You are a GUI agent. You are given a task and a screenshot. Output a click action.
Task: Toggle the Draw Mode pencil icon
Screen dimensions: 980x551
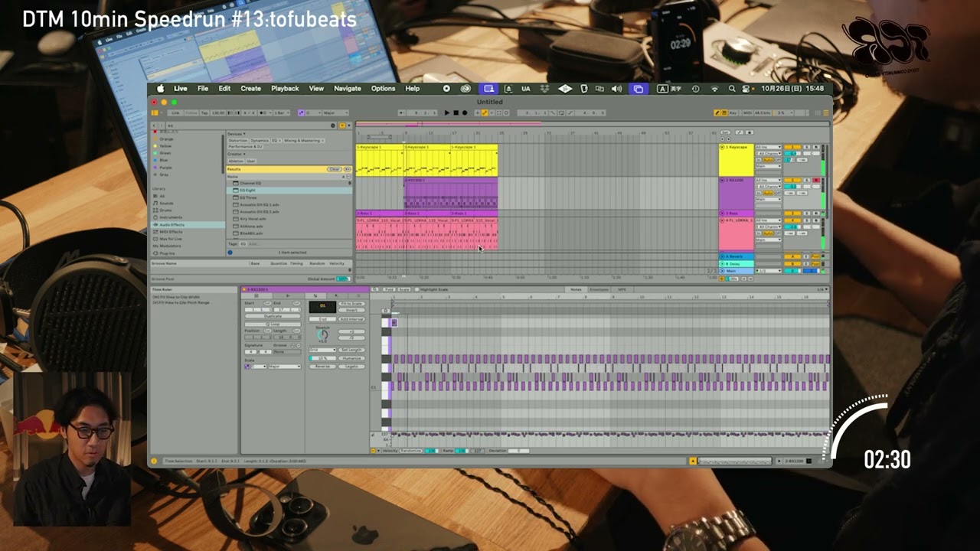coord(717,112)
